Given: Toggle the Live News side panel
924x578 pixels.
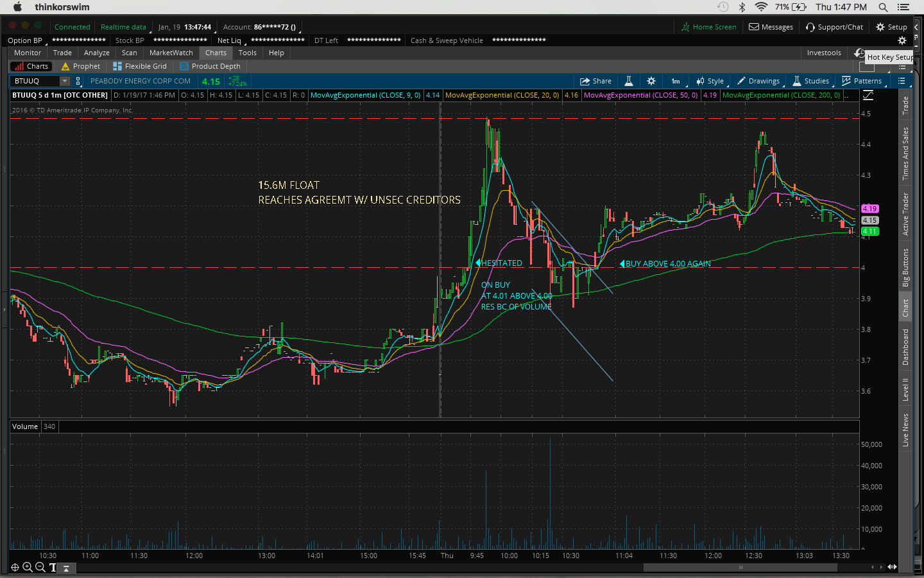Looking at the screenshot, I should coord(905,430).
